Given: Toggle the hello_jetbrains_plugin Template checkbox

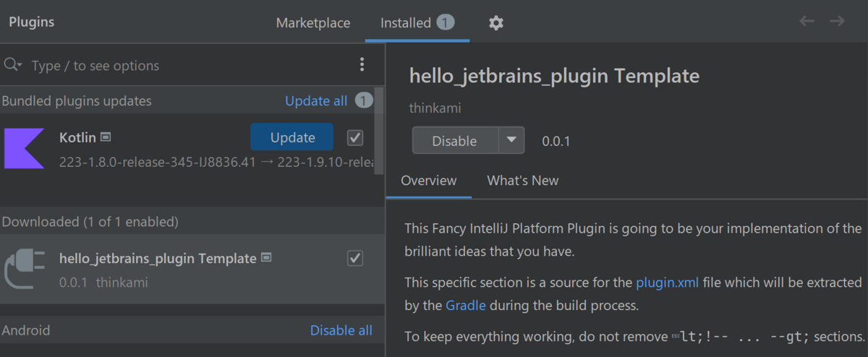Looking at the screenshot, I should coord(355,258).
